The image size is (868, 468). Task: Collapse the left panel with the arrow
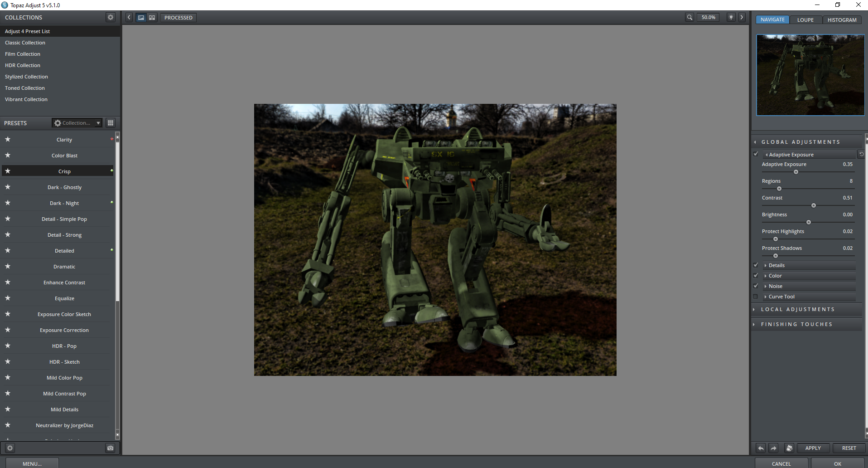(129, 17)
